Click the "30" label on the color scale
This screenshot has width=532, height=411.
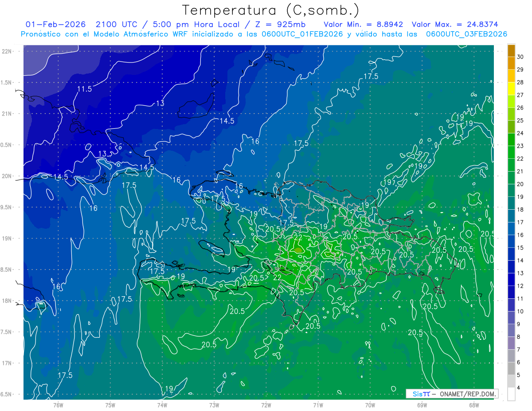520,57
